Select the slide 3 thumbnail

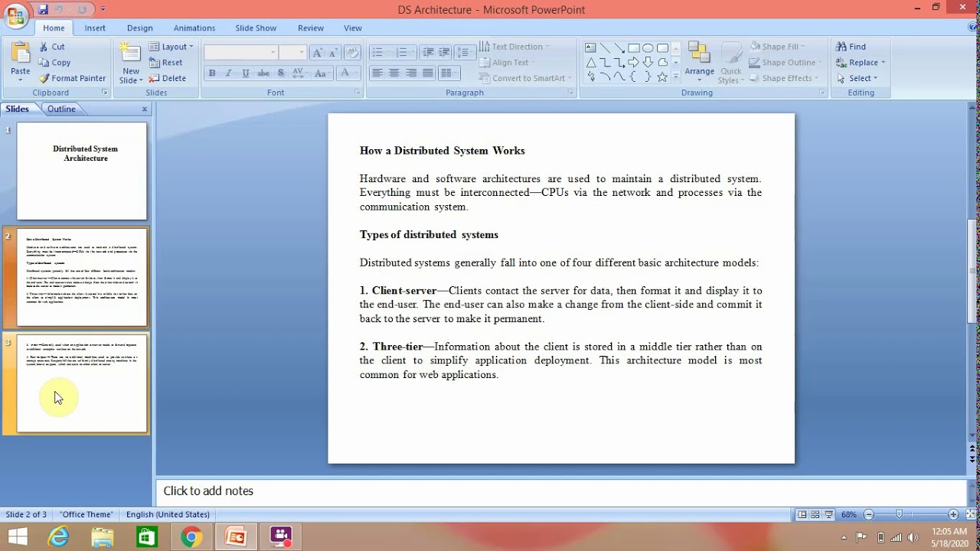(x=82, y=384)
